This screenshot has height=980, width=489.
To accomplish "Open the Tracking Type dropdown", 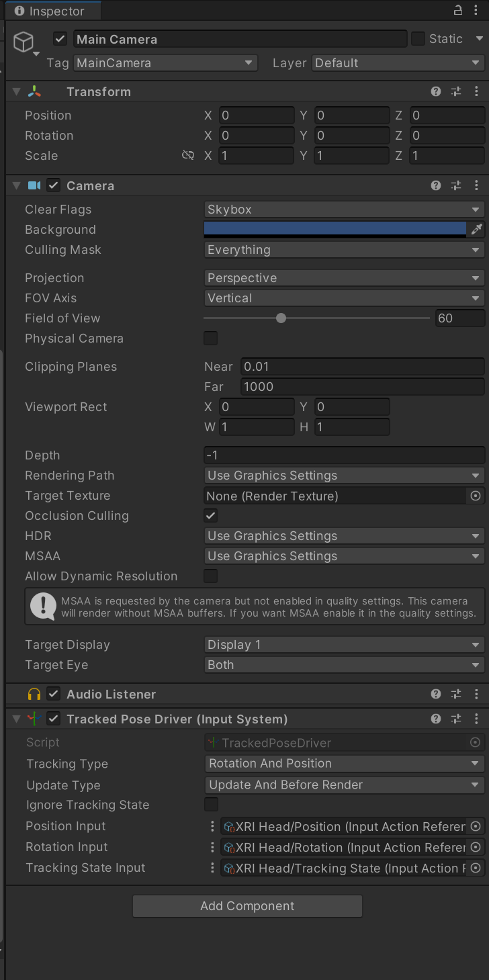I will tap(344, 764).
